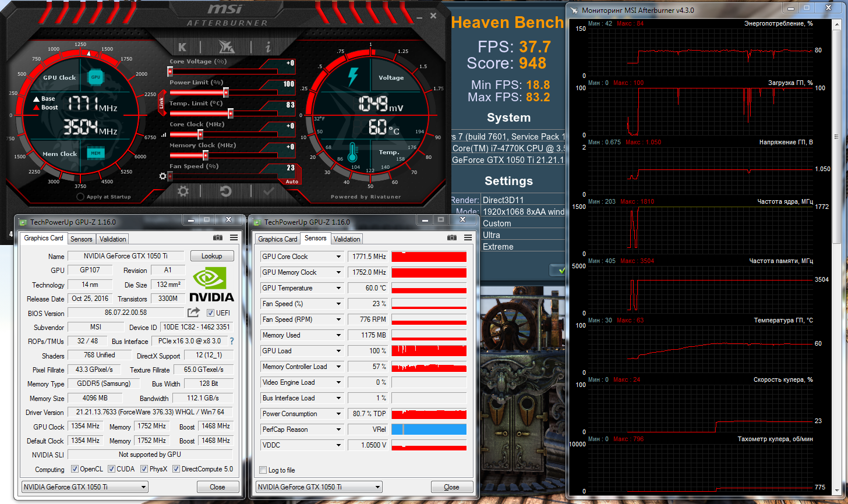Click the NVIDIA logo in GPU-Z
This screenshot has width=848, height=504.
(x=213, y=284)
